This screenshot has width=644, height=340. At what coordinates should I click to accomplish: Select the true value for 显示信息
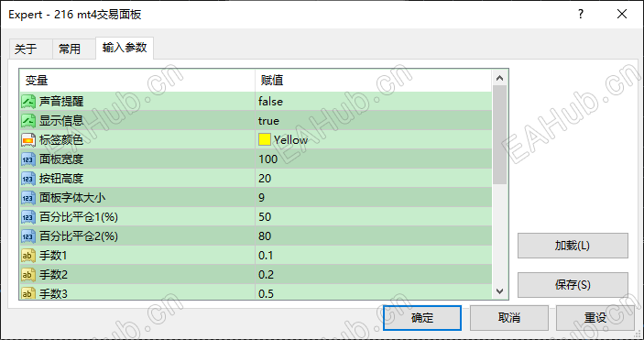coord(268,120)
